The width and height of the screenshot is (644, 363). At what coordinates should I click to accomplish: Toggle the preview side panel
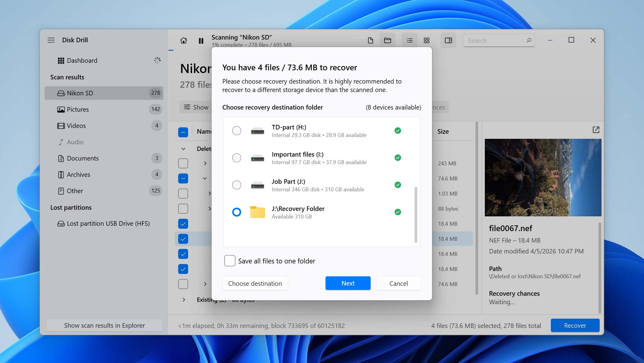tap(448, 40)
